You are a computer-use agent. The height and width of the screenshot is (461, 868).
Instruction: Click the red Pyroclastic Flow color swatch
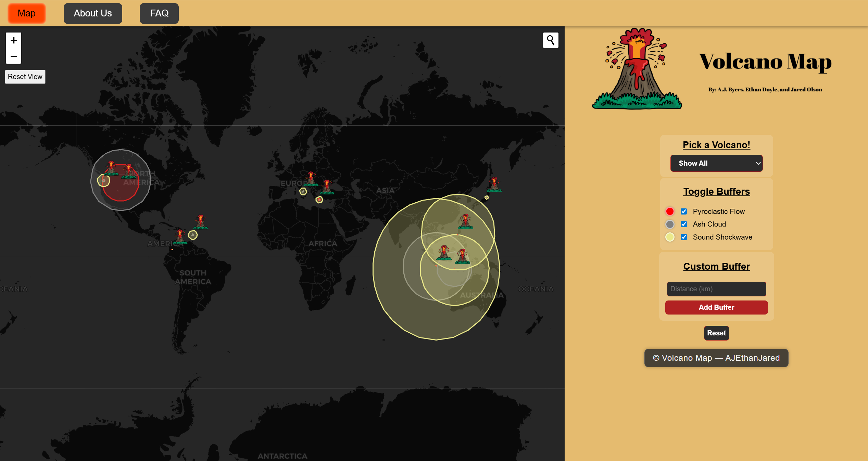click(670, 212)
